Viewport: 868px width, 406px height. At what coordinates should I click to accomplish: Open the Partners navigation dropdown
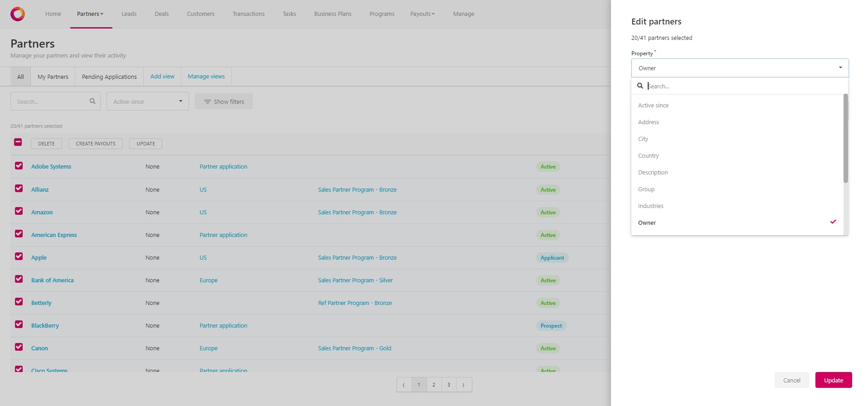90,14
